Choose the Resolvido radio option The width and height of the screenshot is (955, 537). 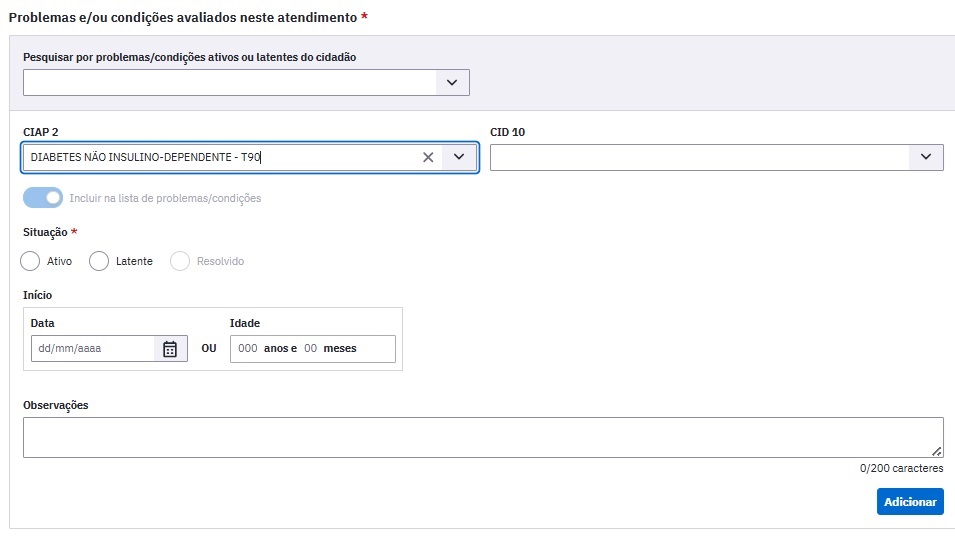(180, 261)
